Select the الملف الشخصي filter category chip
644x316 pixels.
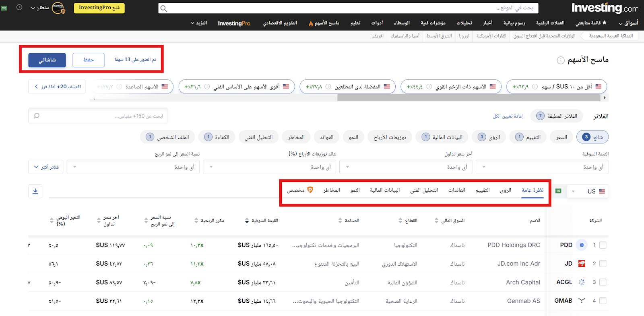[x=168, y=137]
